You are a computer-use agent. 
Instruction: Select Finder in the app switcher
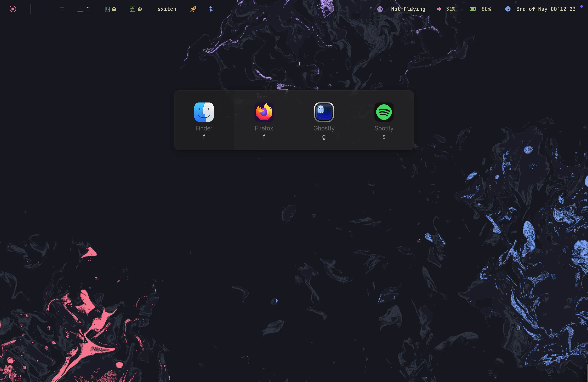204,112
